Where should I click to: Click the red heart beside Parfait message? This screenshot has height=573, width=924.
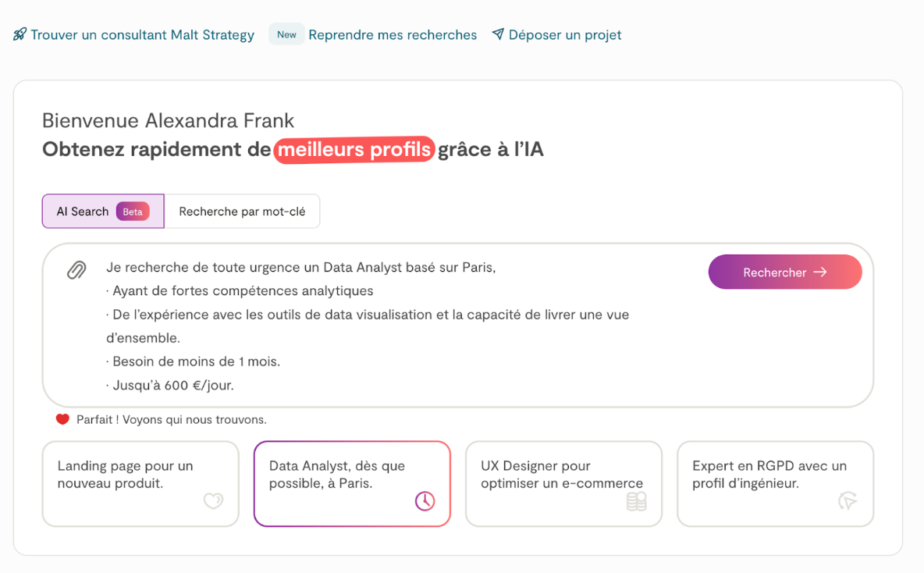pos(63,420)
